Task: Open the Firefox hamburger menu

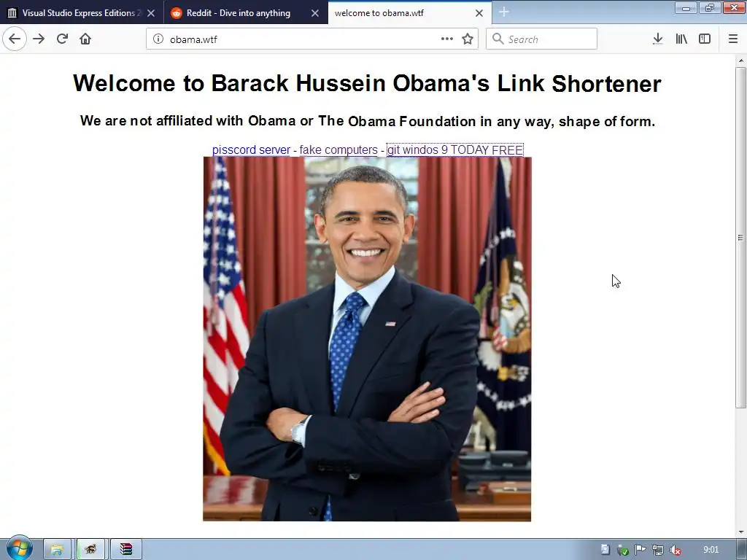Action: (733, 39)
